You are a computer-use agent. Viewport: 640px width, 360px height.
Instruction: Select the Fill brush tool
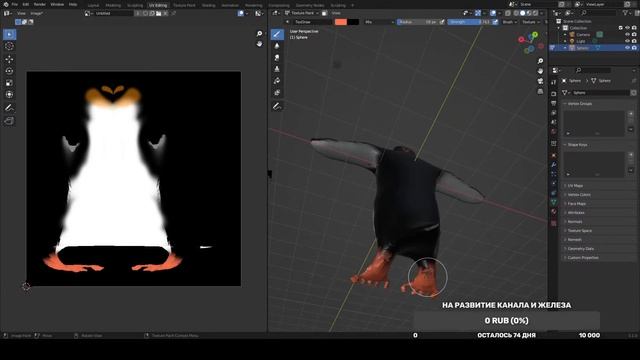pyautogui.click(x=277, y=81)
